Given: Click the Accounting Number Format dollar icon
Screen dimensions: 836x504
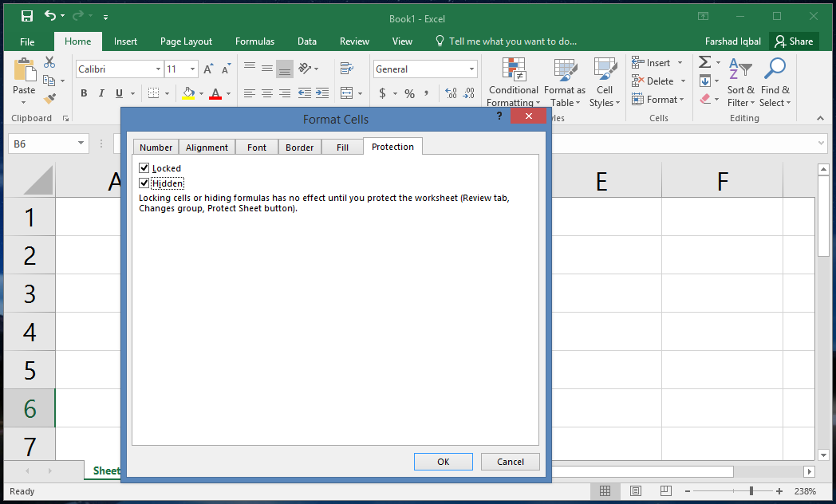Looking at the screenshot, I should 384,93.
